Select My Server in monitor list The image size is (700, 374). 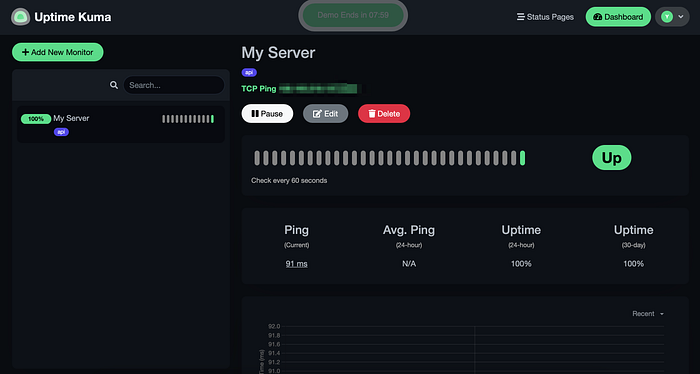point(121,125)
